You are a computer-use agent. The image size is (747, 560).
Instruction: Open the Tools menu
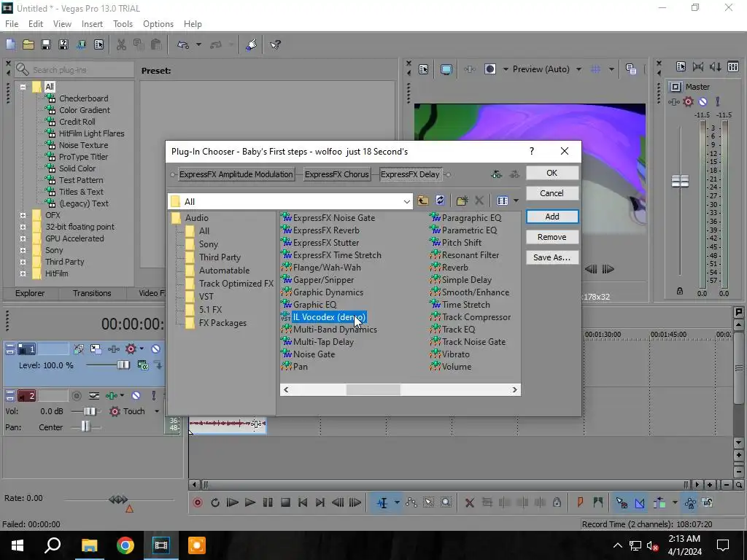tap(123, 24)
